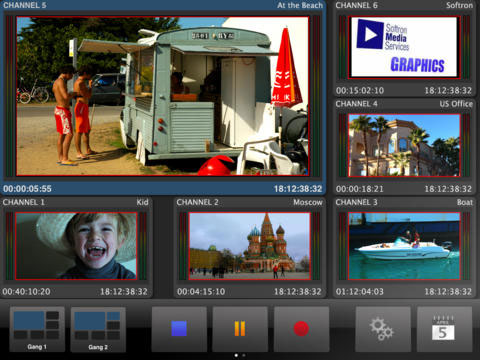Image resolution: width=480 pixels, height=360 pixels.
Task: Select Channel 2 Moscow preview
Action: [250, 246]
